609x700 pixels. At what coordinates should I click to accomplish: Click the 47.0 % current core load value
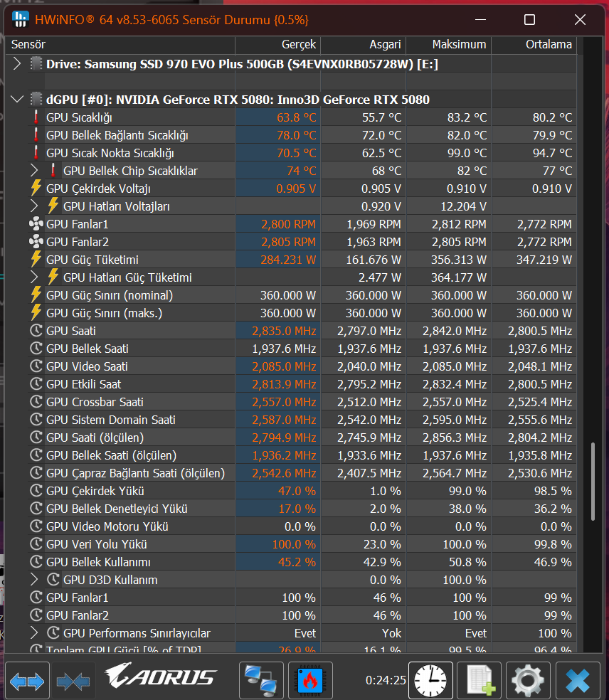[297, 491]
